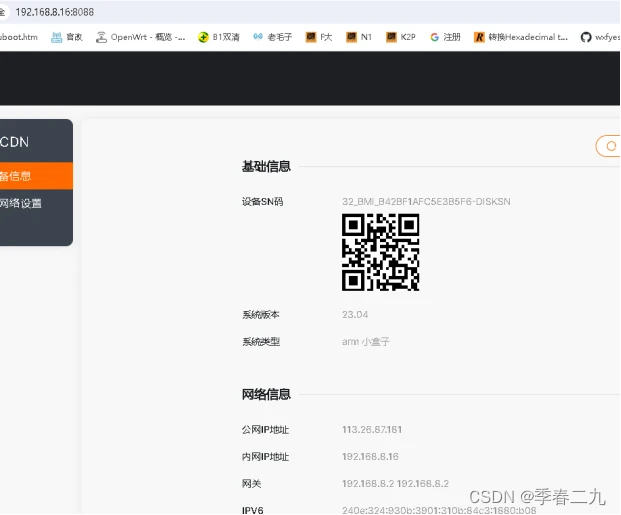Click the CDN sidebar title
Viewport: 621px width, 515px height.
pos(15,142)
